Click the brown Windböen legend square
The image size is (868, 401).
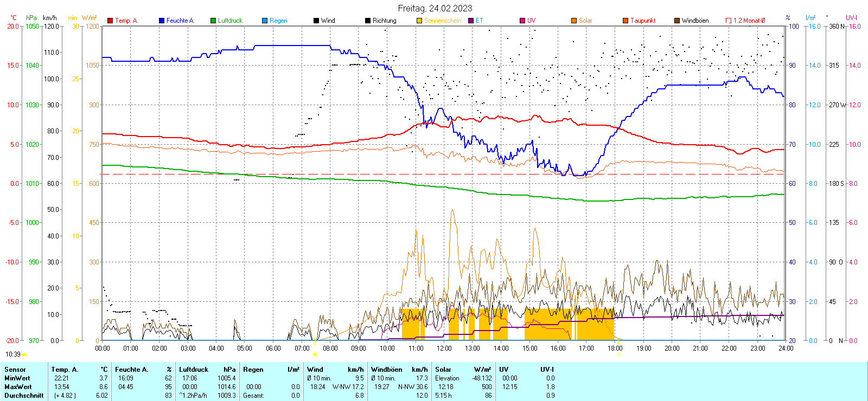point(677,21)
